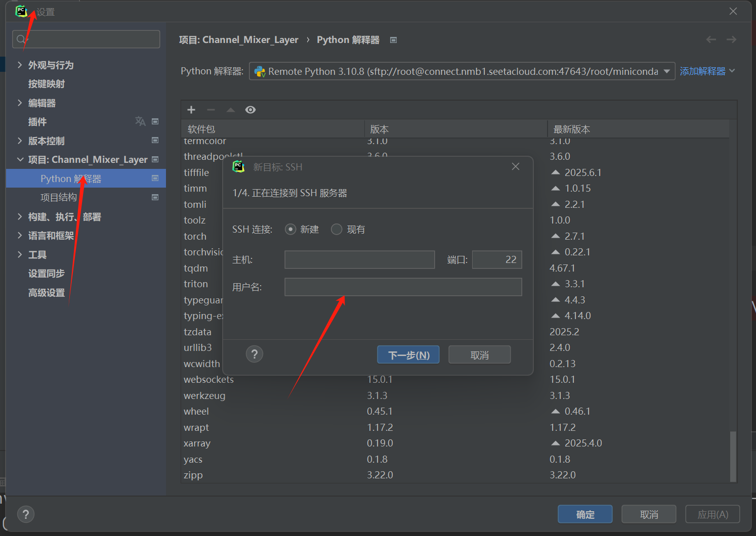Expand the 外观与行为 section
Viewport: 756px width, 536px height.
click(51, 65)
